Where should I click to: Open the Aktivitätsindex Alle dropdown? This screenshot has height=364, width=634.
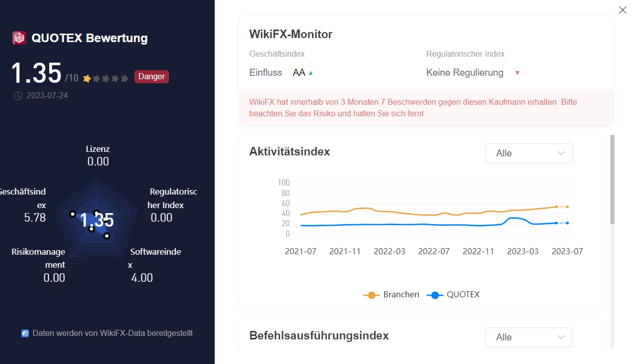pyautogui.click(x=529, y=153)
